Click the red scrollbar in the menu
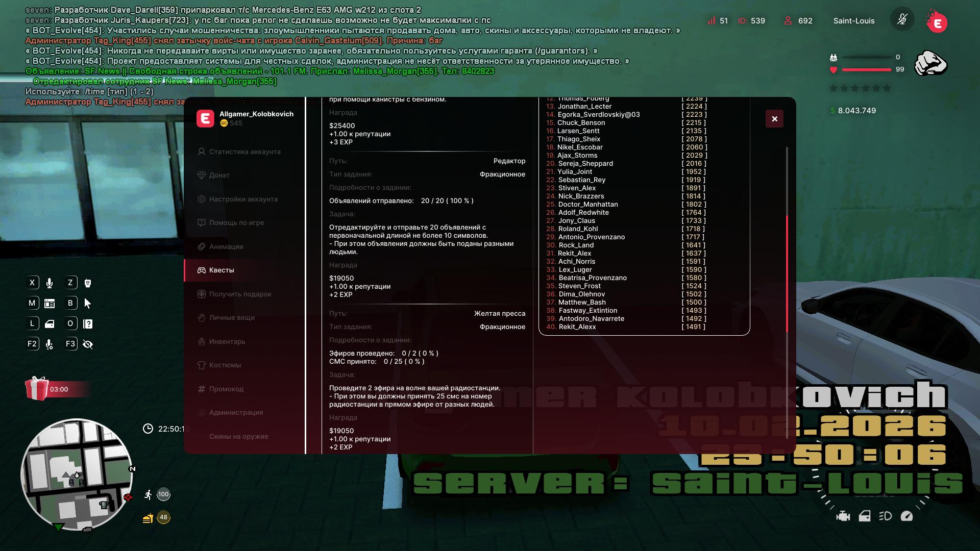980x551 pixels. [x=787, y=273]
